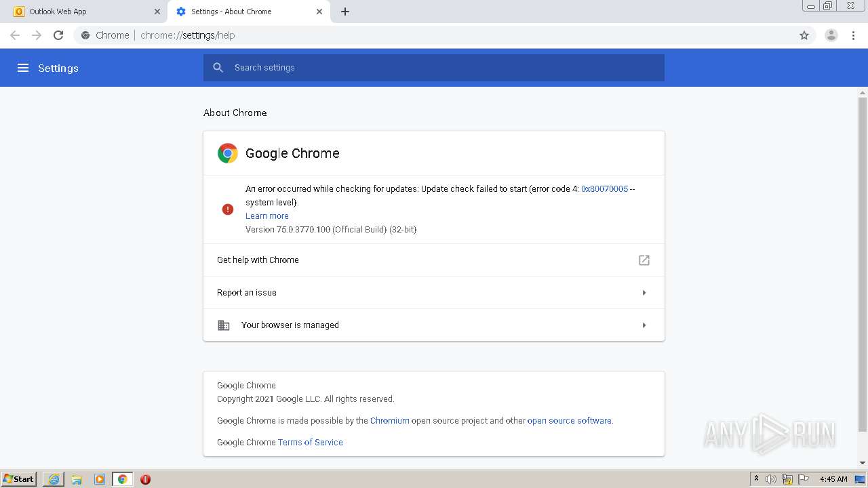Close the Settings - About Chrome tab

click(320, 12)
